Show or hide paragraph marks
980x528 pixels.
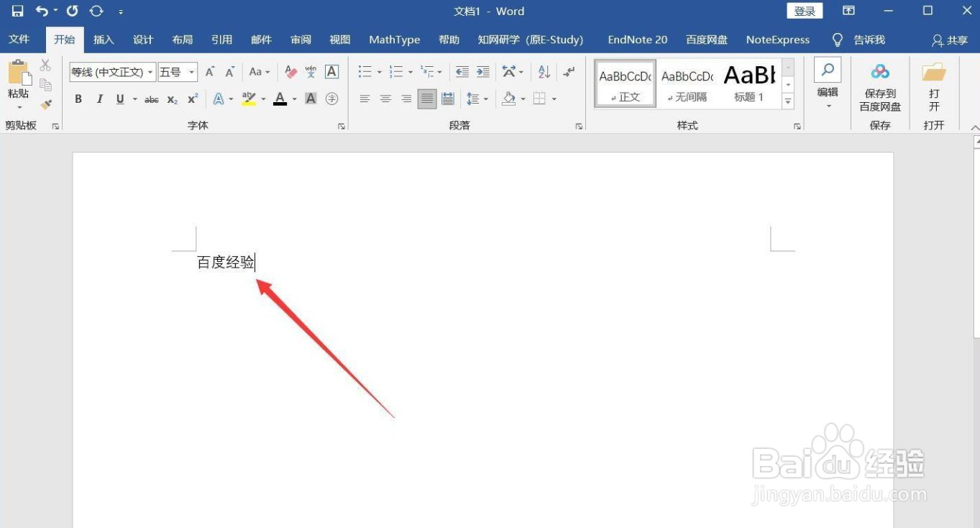click(569, 72)
